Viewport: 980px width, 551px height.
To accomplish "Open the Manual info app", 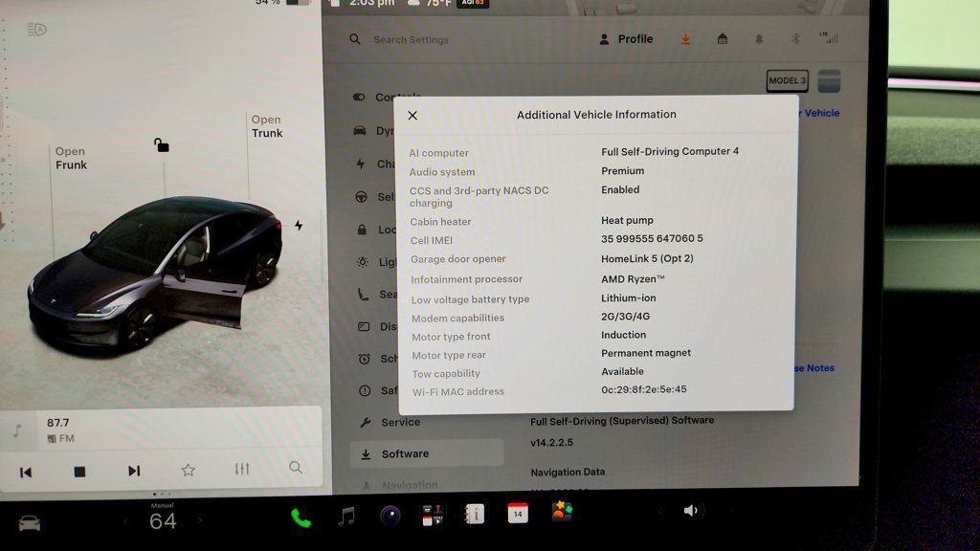I will 475,514.
